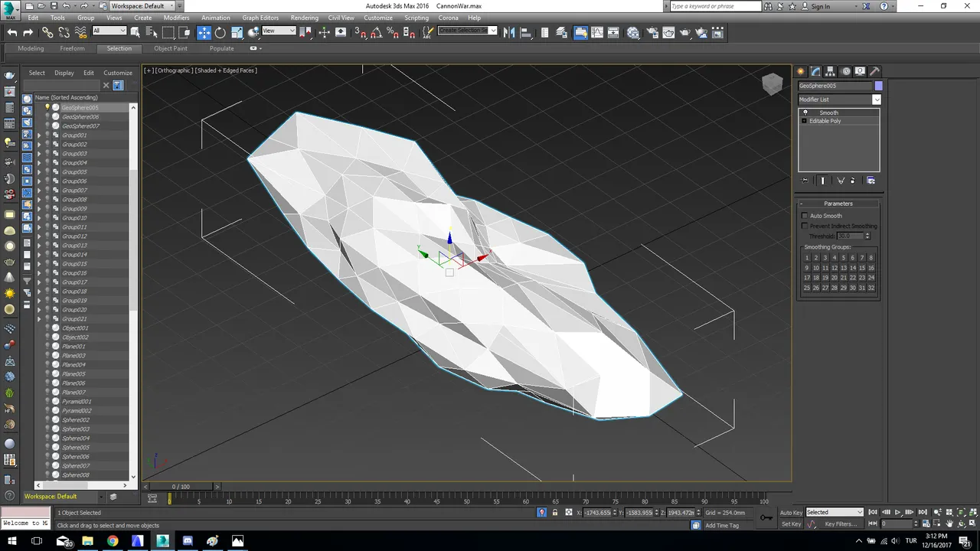Activate Select and Scale tool
The width and height of the screenshot is (980, 551).
pyautogui.click(x=237, y=32)
